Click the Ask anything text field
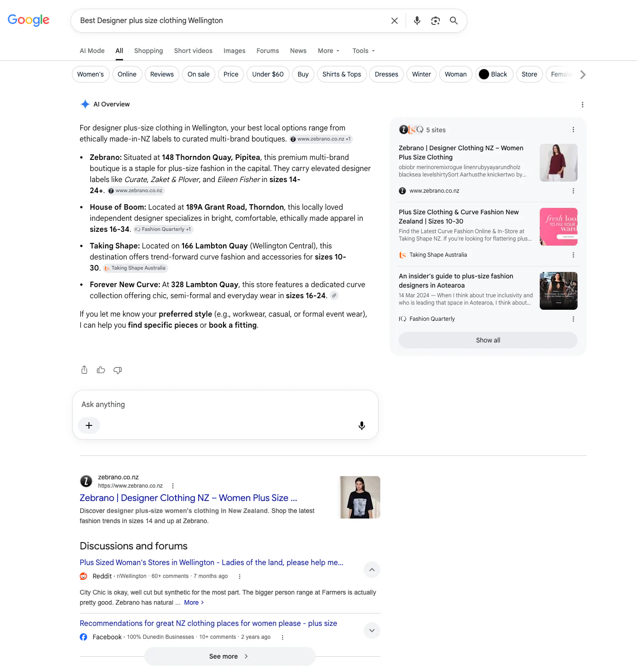 click(x=225, y=404)
